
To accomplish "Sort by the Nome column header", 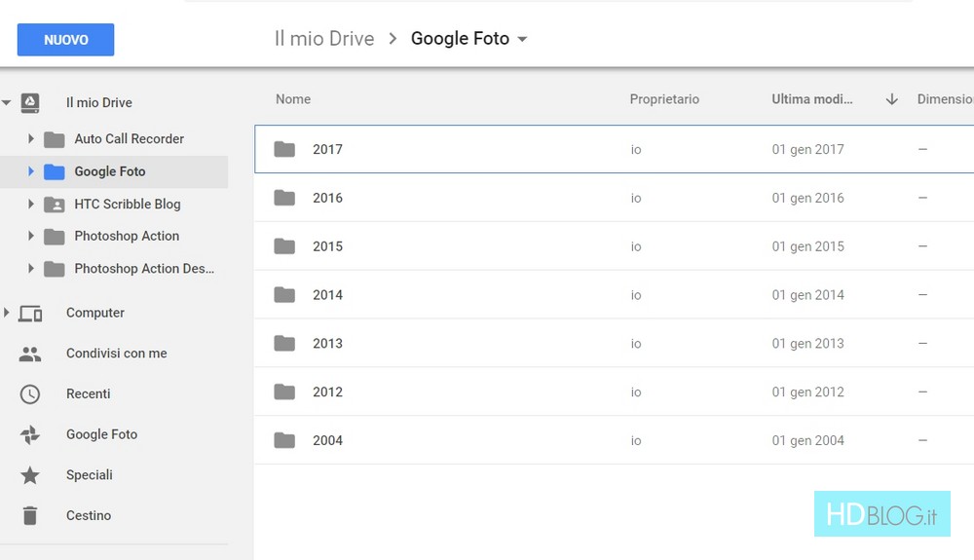I will [x=293, y=98].
